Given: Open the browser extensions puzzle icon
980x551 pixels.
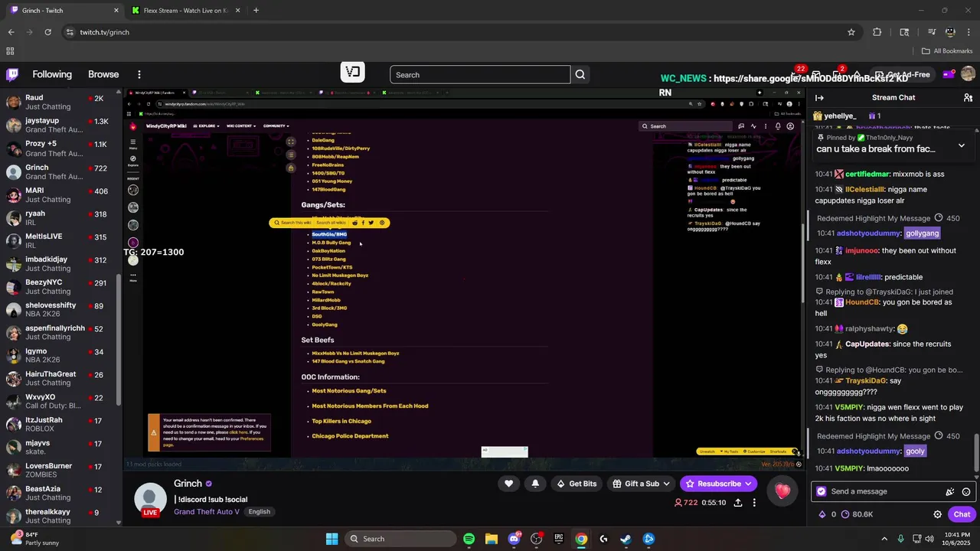Looking at the screenshot, I should tap(877, 32).
